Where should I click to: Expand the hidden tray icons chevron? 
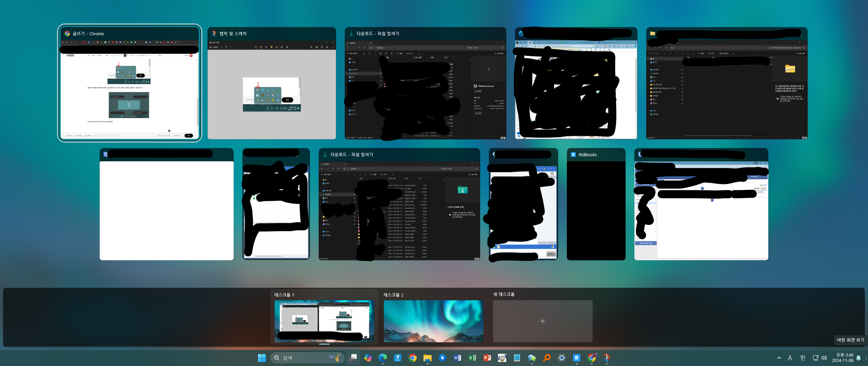coord(779,358)
